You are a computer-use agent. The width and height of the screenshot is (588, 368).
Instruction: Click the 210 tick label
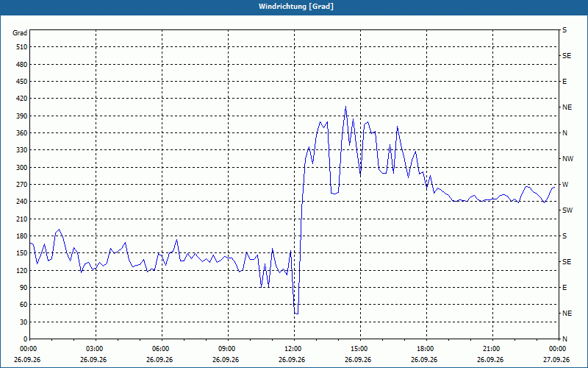tap(22, 219)
